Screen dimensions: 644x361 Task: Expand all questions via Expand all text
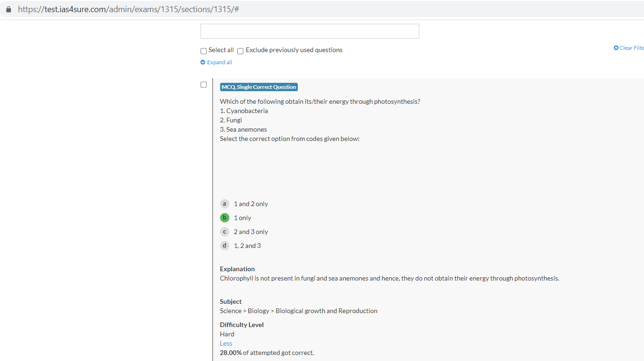(220, 62)
